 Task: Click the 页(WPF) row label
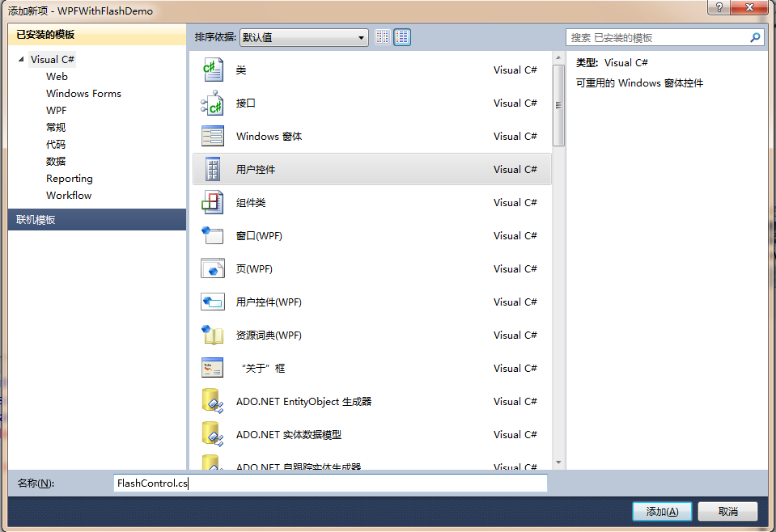coord(254,268)
